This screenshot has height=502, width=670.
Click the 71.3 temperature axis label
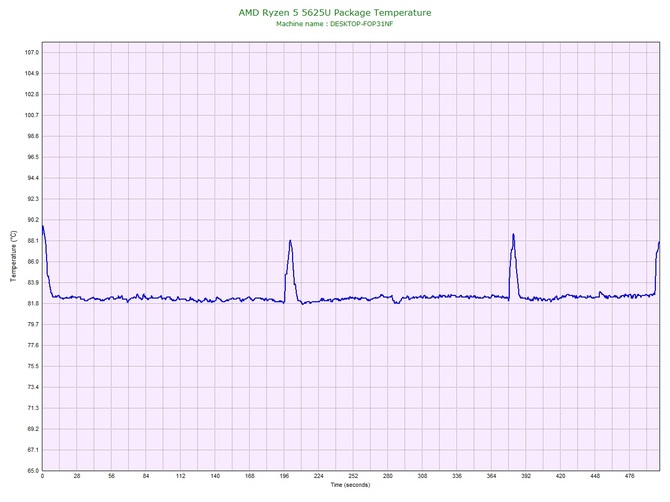[x=32, y=408]
